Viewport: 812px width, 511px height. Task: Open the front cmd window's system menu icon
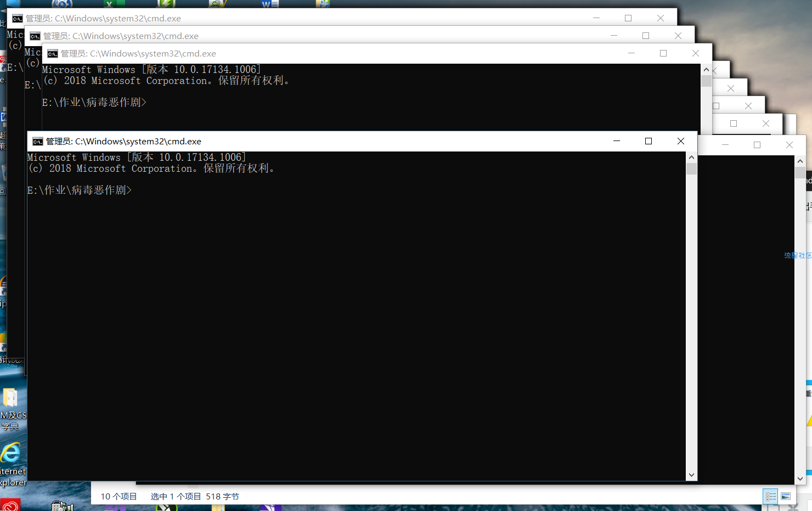[x=37, y=142]
